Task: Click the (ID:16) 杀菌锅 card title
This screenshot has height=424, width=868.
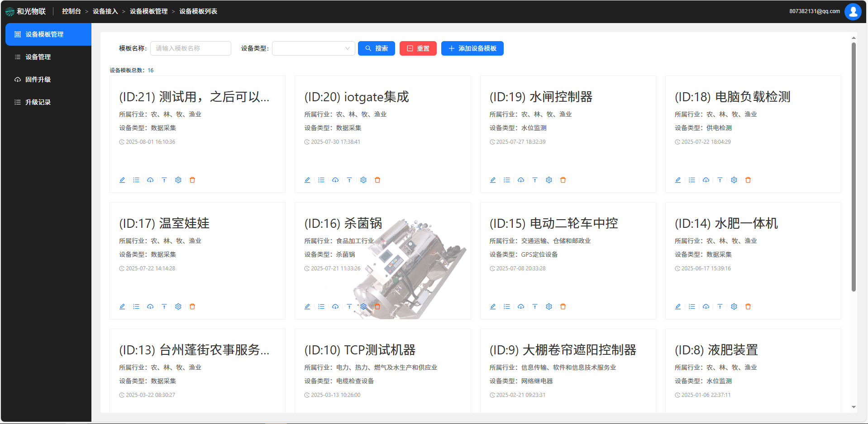Action: (x=343, y=223)
